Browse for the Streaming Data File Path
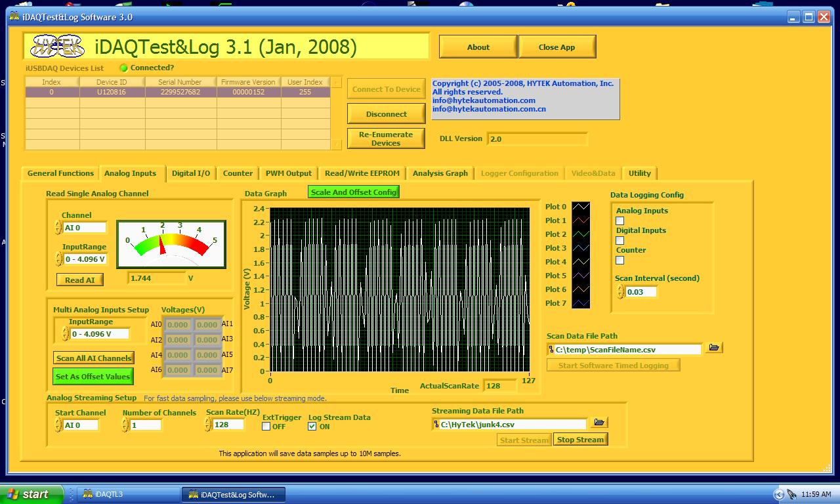The height and width of the screenshot is (504, 840). (x=599, y=423)
